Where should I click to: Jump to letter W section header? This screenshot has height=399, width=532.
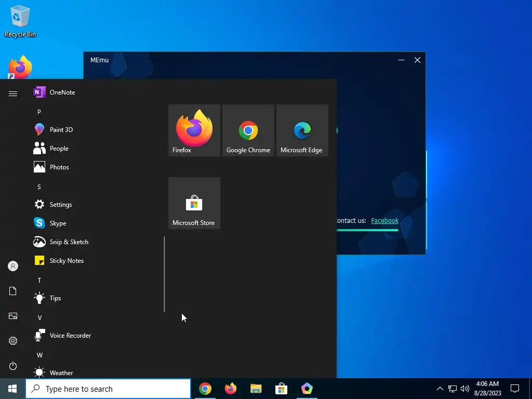coord(39,355)
